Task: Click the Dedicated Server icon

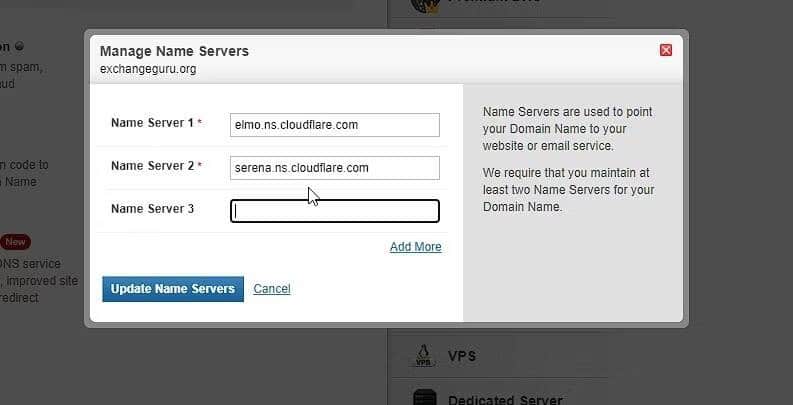Action: coord(424,397)
